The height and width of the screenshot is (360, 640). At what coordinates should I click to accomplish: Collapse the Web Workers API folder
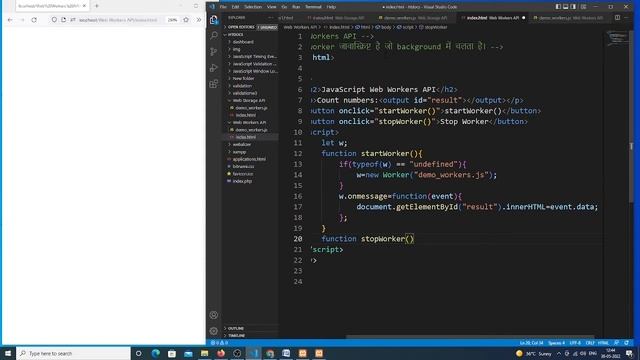tap(249, 122)
